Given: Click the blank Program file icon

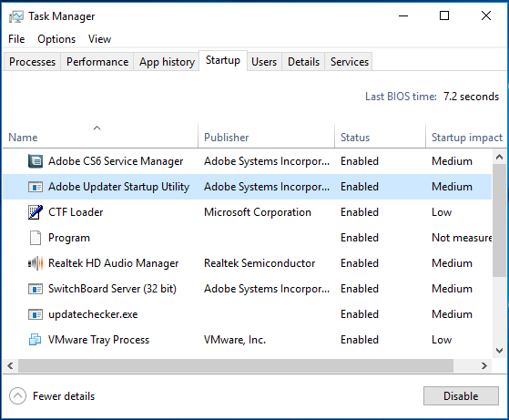Looking at the screenshot, I should [x=36, y=238].
